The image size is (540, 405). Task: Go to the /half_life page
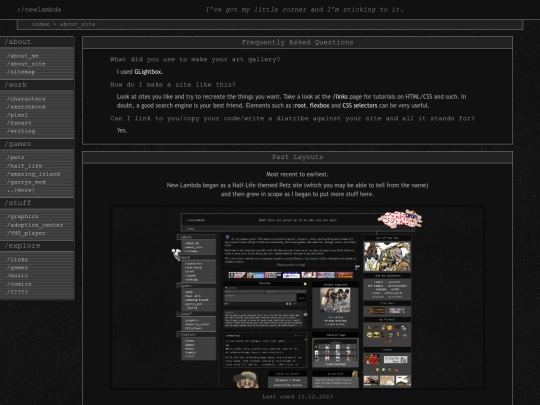pos(24,166)
